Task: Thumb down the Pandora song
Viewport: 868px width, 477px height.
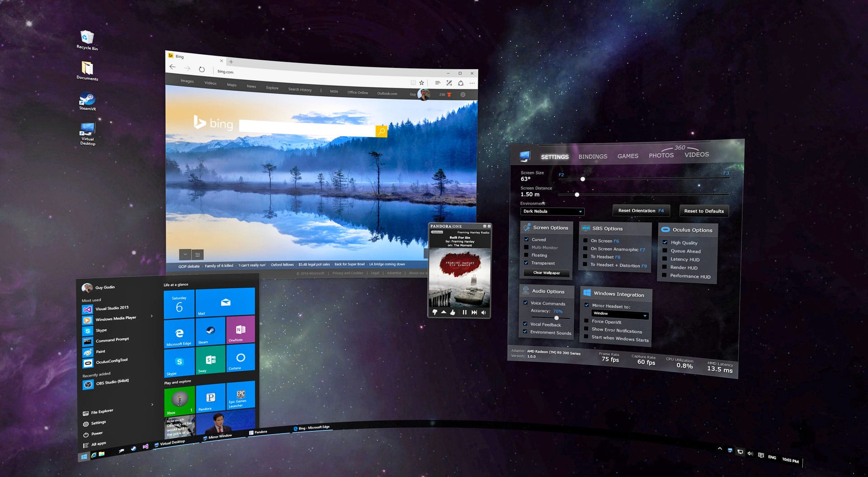Action: [434, 312]
